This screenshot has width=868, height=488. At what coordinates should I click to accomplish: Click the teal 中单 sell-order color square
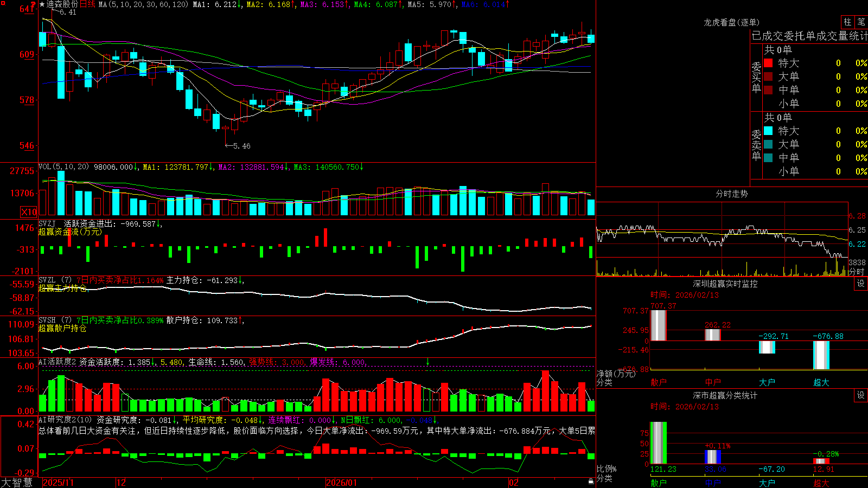coord(768,158)
